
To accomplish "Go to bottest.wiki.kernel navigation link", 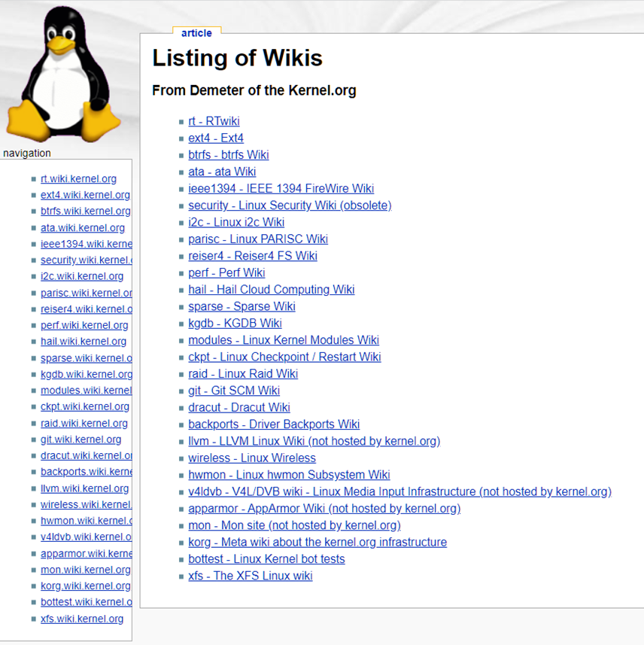I will (87, 603).
